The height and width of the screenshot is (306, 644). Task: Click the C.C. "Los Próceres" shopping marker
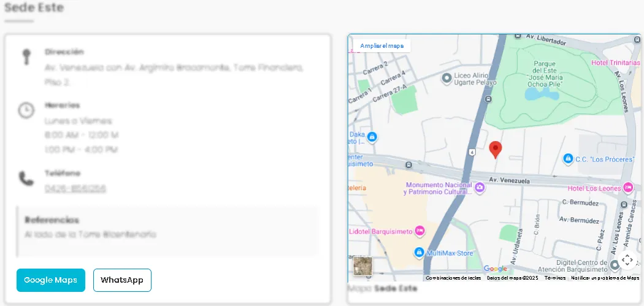[568, 158]
